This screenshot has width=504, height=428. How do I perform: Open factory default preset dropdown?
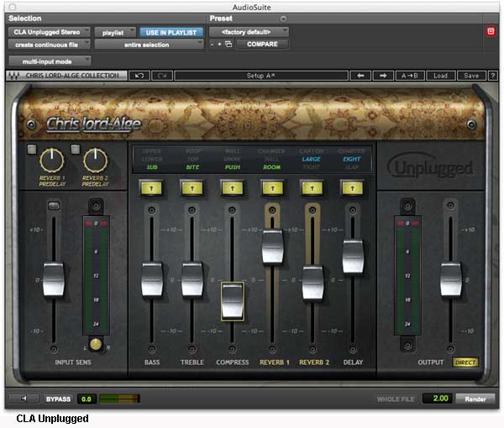tap(249, 32)
